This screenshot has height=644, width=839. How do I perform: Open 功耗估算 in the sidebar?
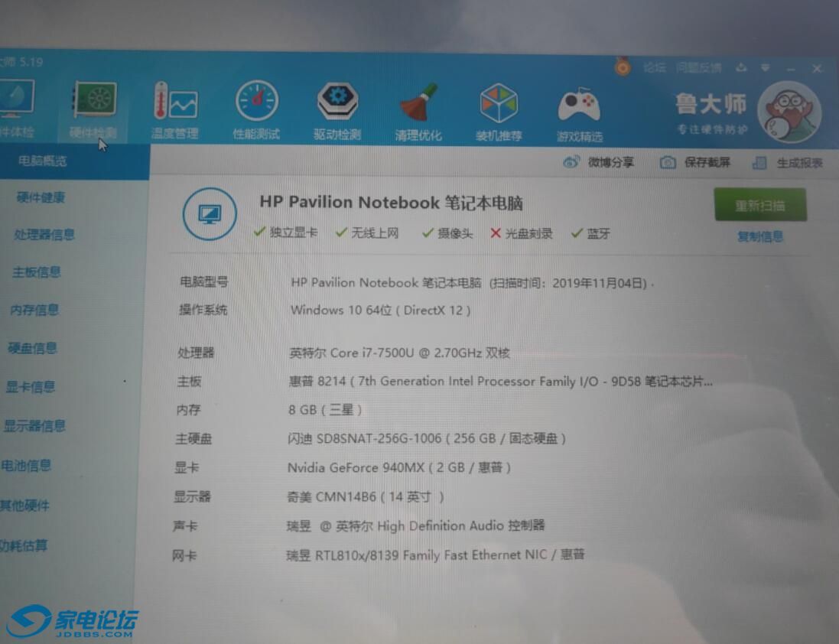[x=24, y=545]
